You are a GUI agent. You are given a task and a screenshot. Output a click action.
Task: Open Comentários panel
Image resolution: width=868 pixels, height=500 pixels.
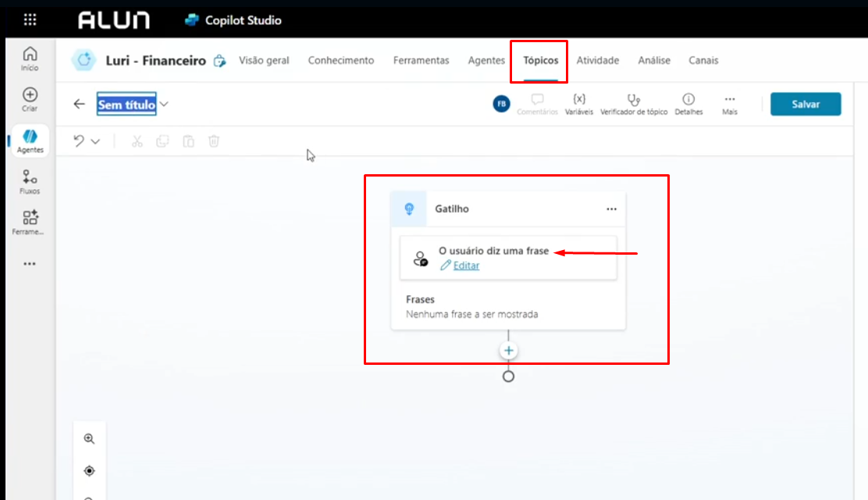(x=537, y=104)
